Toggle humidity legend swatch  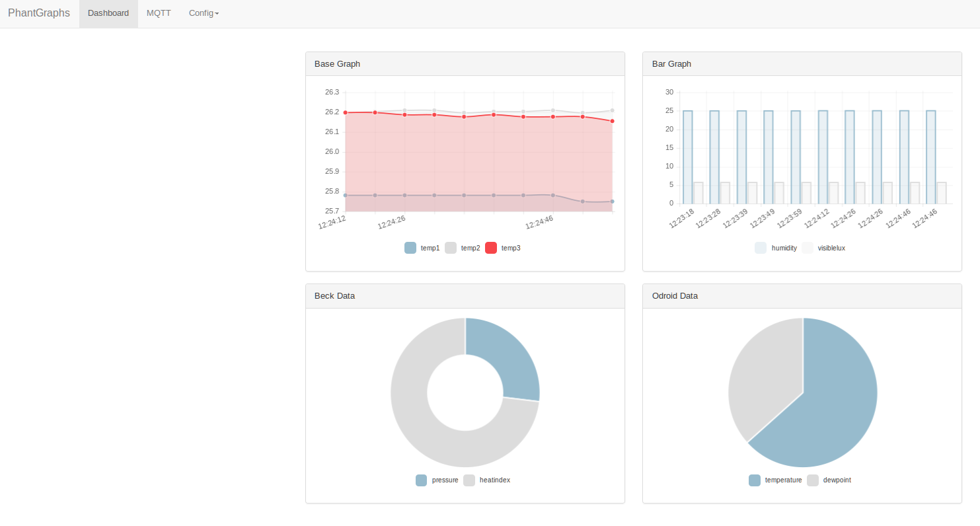click(761, 248)
